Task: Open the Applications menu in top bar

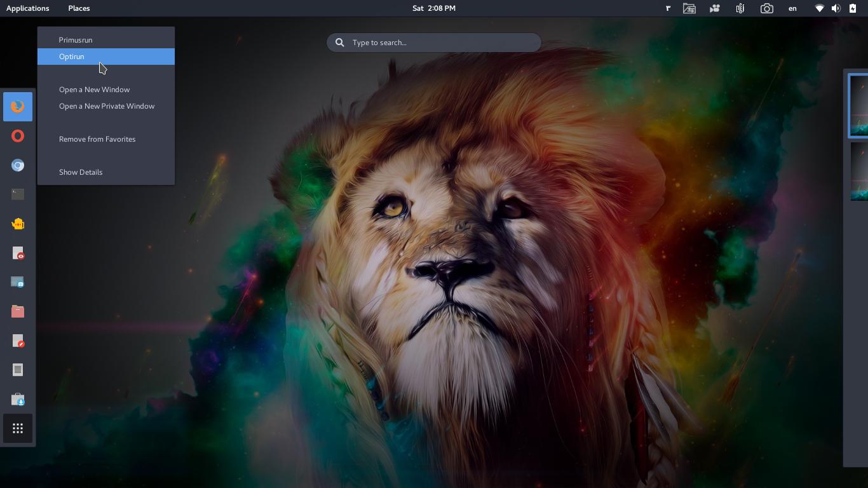Action: point(28,8)
